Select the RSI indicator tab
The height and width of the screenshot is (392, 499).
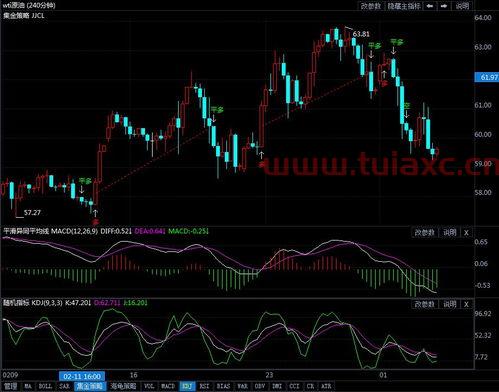point(204,386)
